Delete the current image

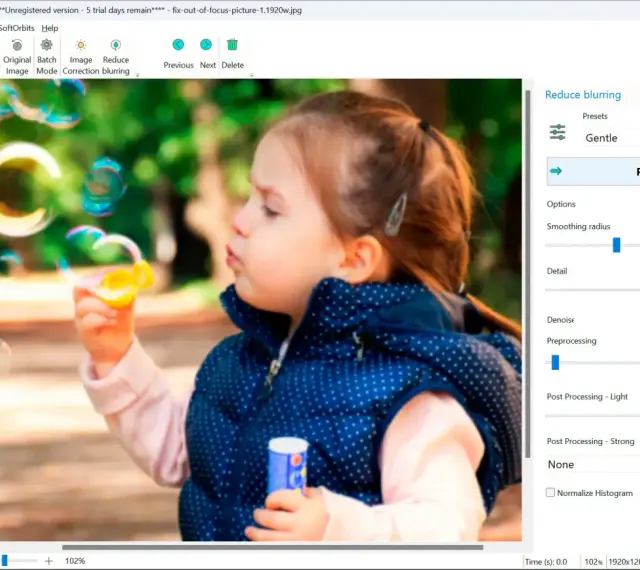pyautogui.click(x=233, y=53)
